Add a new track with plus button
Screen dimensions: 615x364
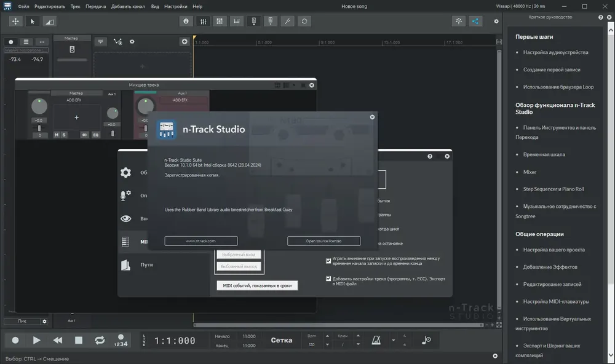[184, 42]
